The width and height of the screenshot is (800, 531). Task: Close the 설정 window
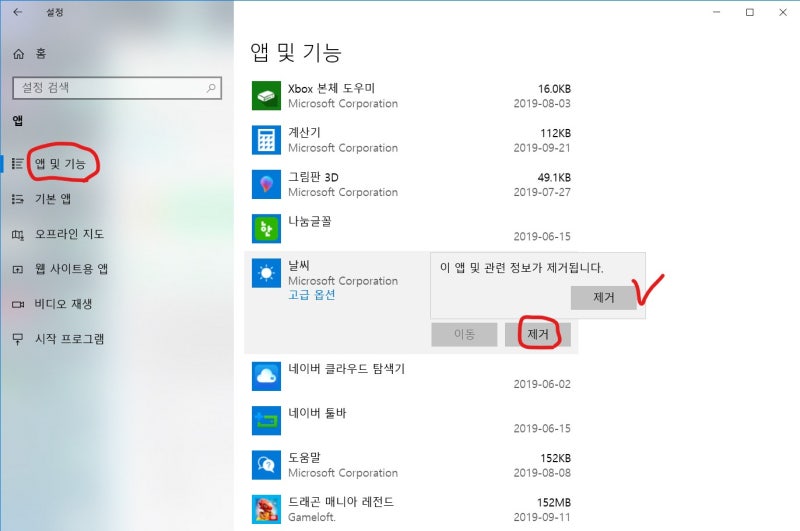tap(783, 12)
